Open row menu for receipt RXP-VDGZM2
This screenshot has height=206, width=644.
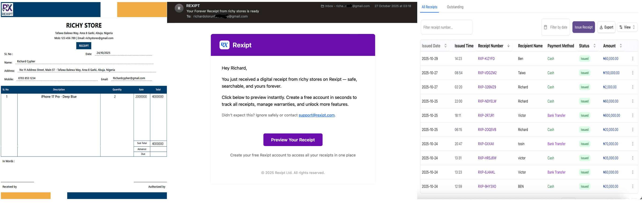pos(633,73)
